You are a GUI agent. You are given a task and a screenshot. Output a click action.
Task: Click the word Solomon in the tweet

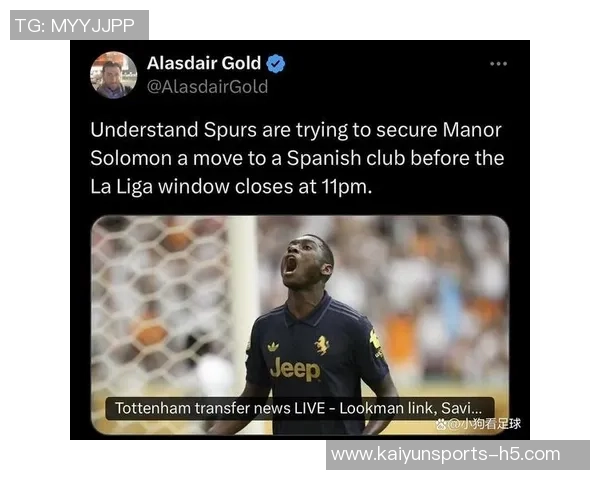(x=131, y=158)
